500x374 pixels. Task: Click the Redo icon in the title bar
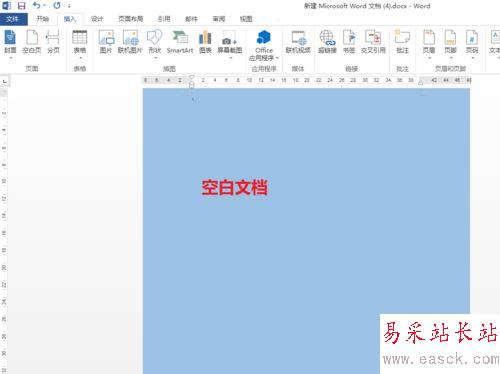[57, 5]
